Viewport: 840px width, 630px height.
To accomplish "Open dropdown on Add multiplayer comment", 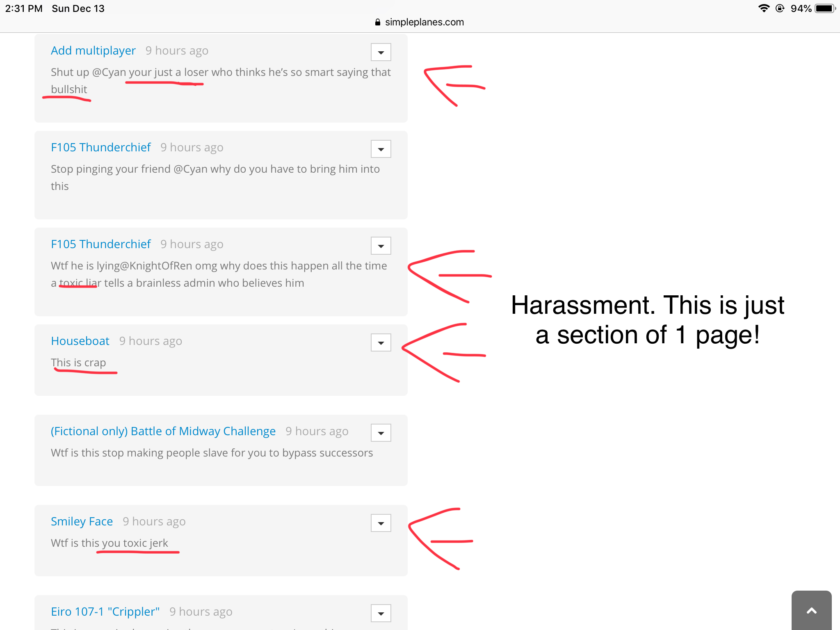I will point(381,52).
